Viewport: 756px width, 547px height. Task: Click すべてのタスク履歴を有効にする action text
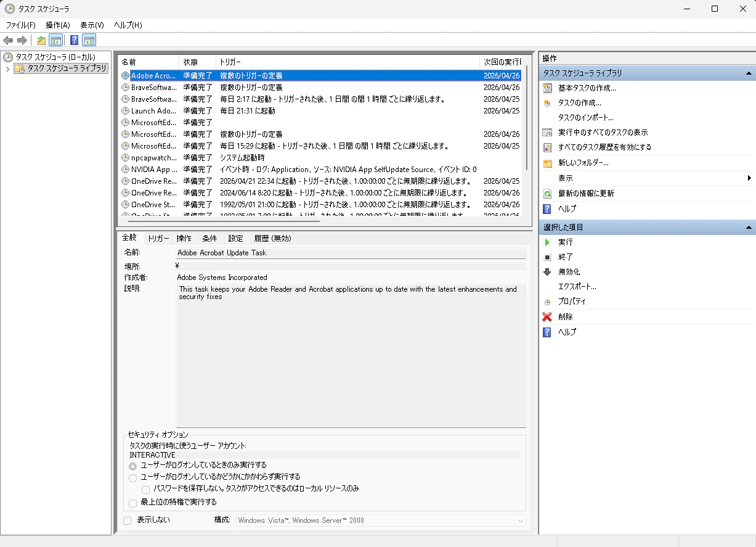click(x=605, y=147)
